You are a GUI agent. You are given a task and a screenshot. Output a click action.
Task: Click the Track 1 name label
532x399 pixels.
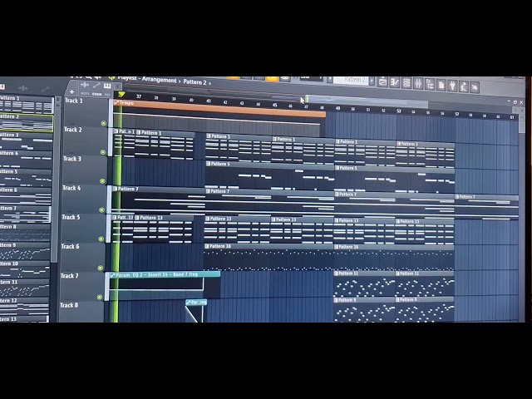pos(74,101)
